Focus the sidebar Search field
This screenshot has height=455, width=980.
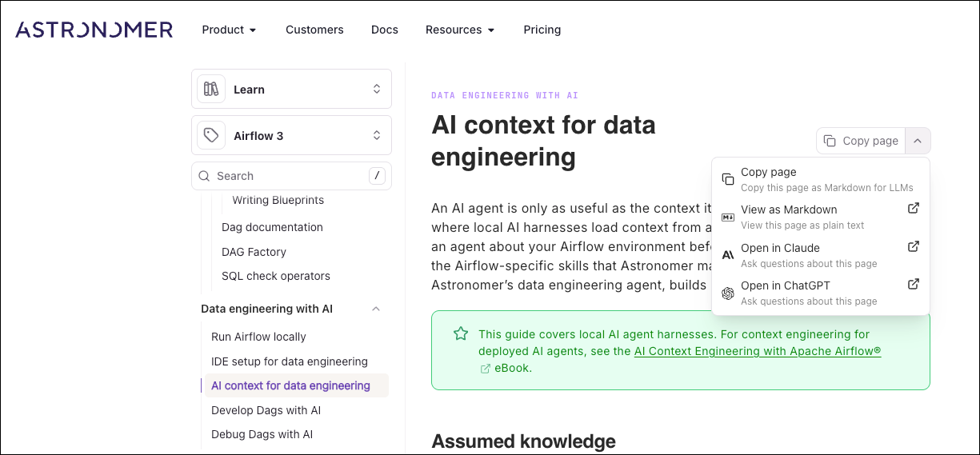pos(291,176)
